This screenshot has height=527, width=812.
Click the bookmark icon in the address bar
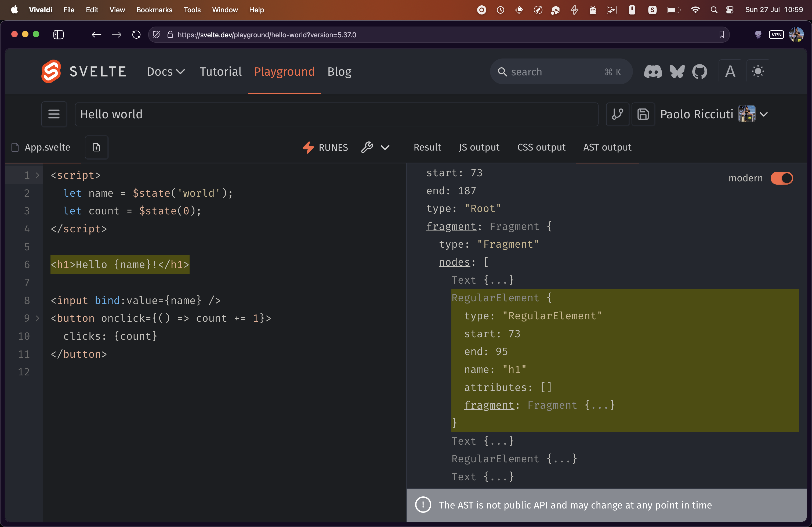pyautogui.click(x=722, y=35)
